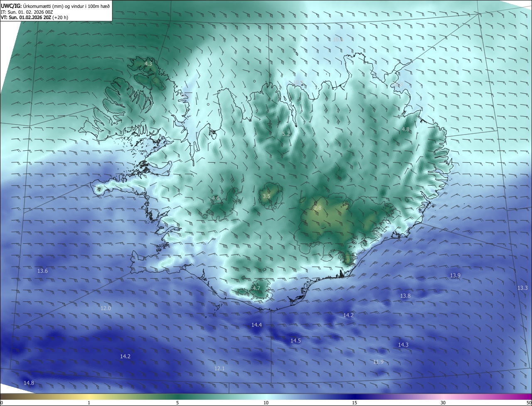Image resolution: width=532 pixels, height=406 pixels.
Task: Click the 15 tick on the color scale
Action: 355,403
